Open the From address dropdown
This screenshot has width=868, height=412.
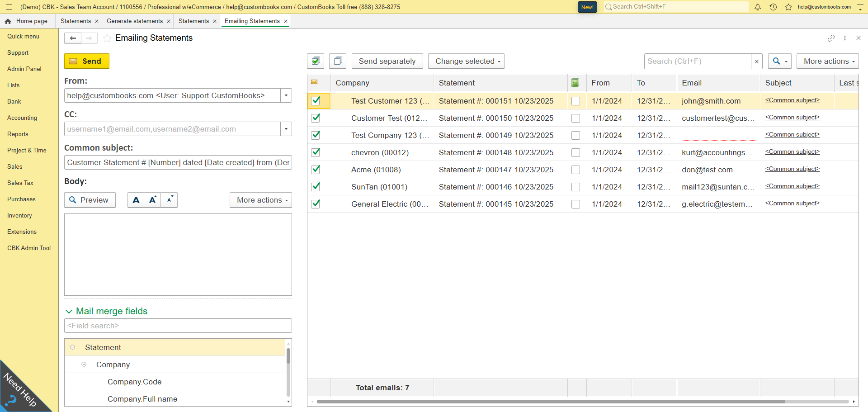tap(286, 95)
